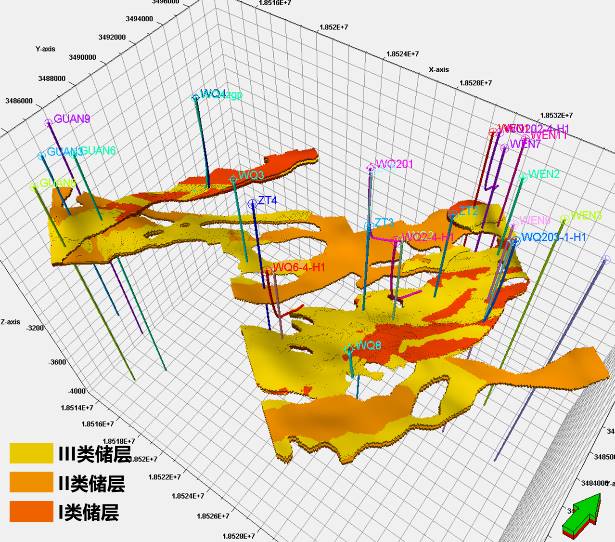Click the WEN2 well head marker
Screen dimensions: 615x542
click(x=523, y=176)
